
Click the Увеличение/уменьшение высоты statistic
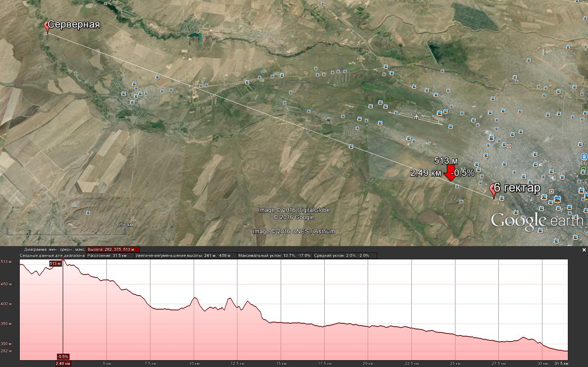[186, 256]
